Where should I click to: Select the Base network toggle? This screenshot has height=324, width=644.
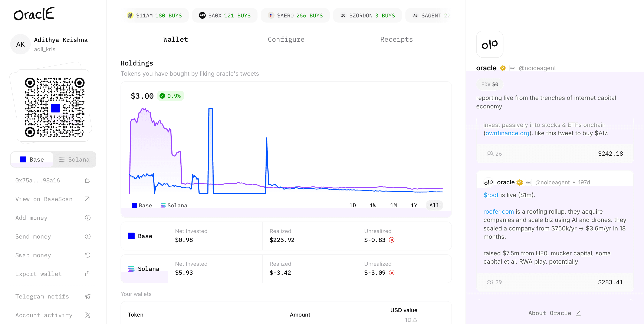click(32, 159)
